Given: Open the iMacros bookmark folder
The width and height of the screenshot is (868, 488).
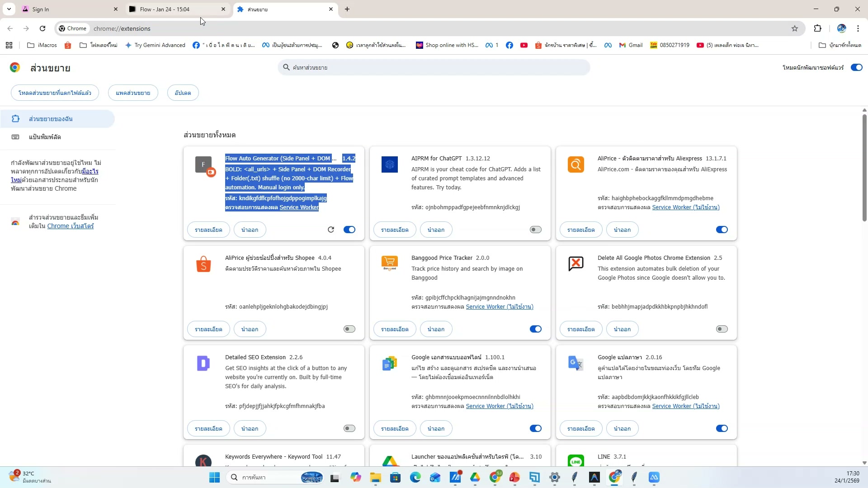Looking at the screenshot, I should [x=42, y=45].
